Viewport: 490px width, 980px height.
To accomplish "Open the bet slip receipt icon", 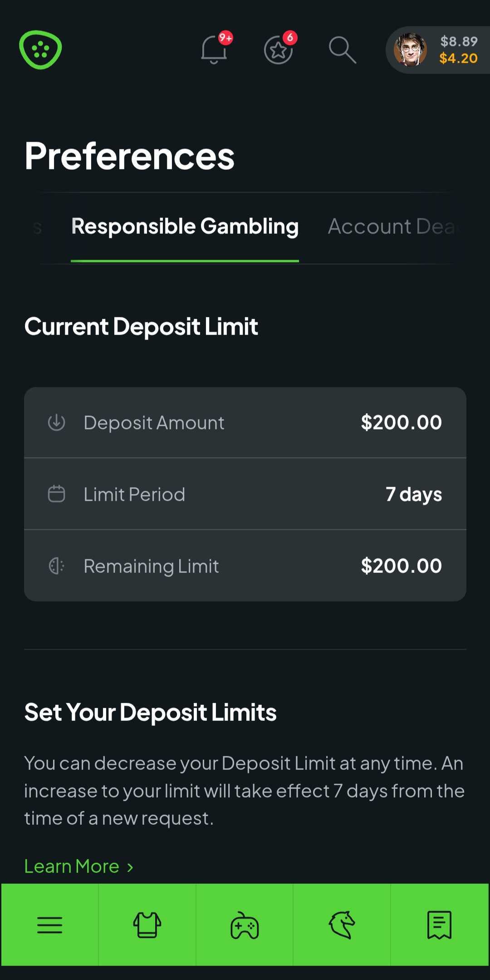I will 439,925.
